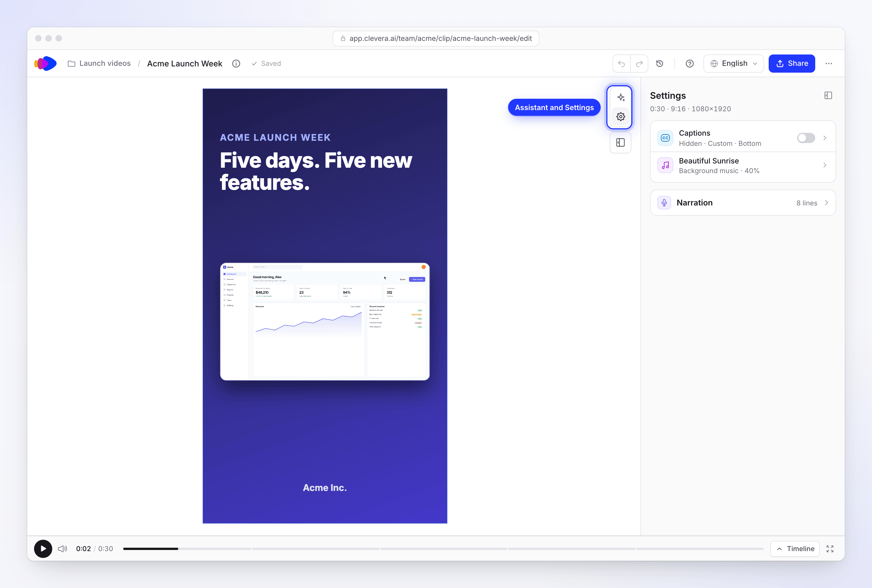Enable the Captions toggle switch
Screen dimensions: 872x588
pyautogui.click(x=806, y=138)
